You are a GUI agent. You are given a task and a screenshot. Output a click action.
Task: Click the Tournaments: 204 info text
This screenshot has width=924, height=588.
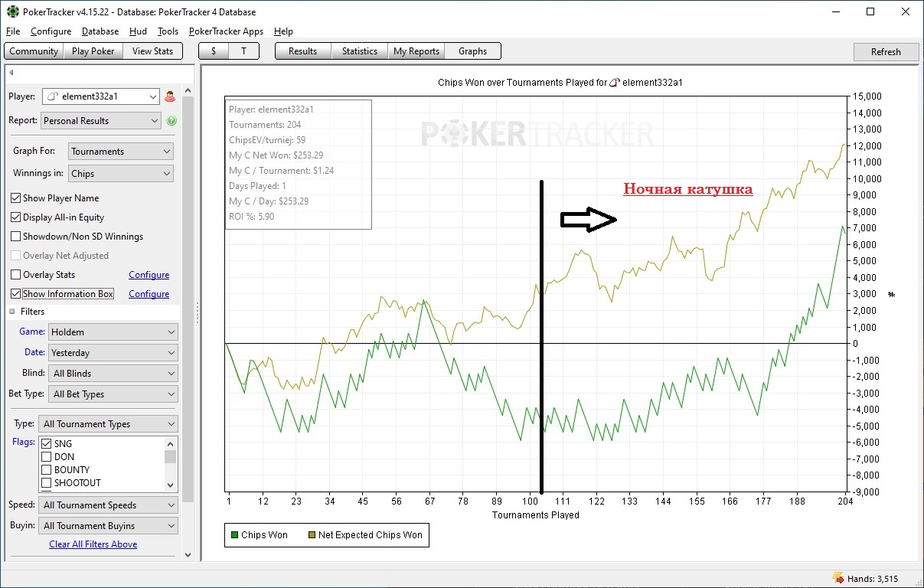coord(266,125)
